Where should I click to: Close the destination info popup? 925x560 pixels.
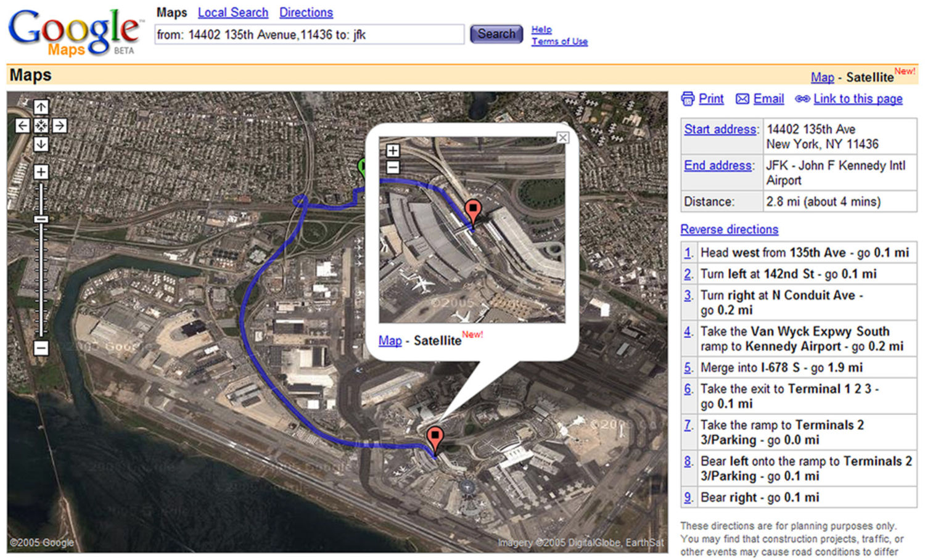(562, 138)
